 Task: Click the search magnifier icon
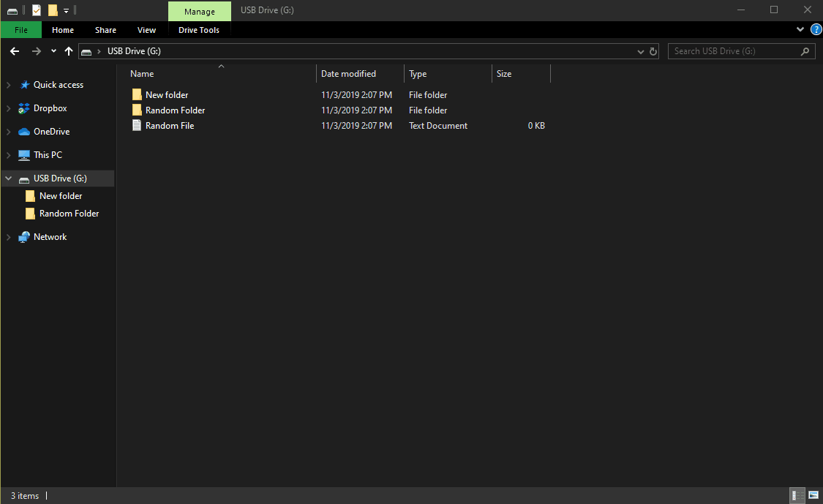[805, 51]
